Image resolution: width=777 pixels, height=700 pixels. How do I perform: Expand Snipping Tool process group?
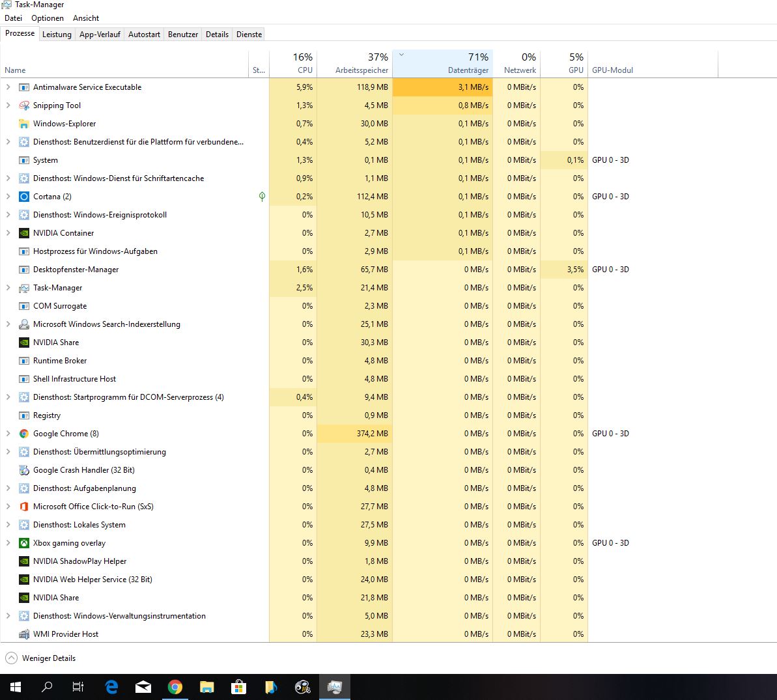point(8,105)
